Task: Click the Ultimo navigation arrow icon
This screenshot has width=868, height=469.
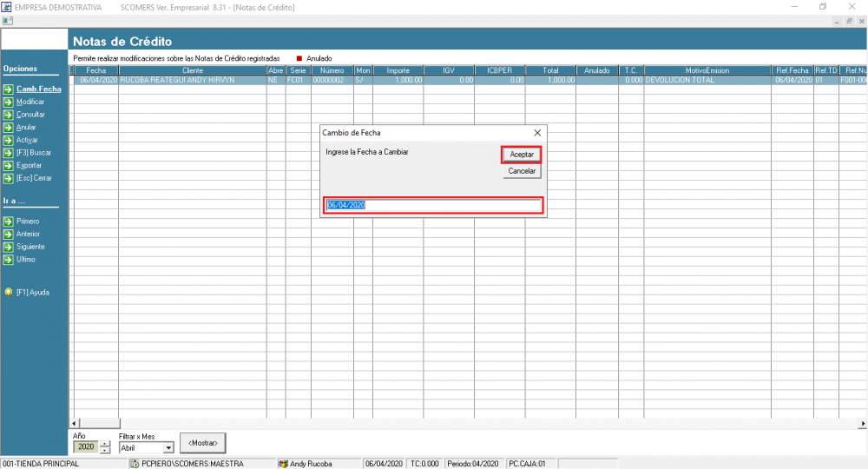Action: pos(9,260)
